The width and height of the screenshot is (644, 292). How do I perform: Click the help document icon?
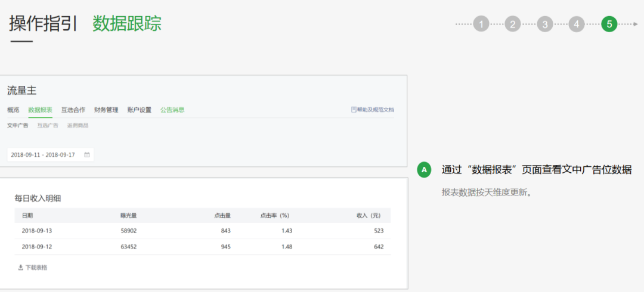click(354, 110)
